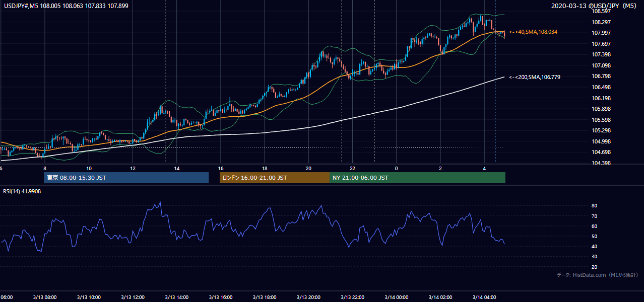The width and height of the screenshot is (644, 302).
Task: Click hour label 14 under the price chart
Action: (x=177, y=168)
